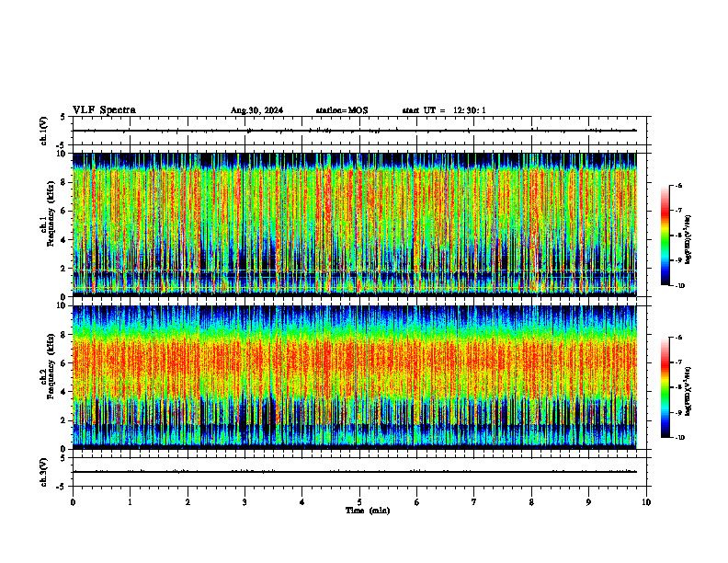Click the ch.1 color bar "-10" tick label

pos(680,286)
